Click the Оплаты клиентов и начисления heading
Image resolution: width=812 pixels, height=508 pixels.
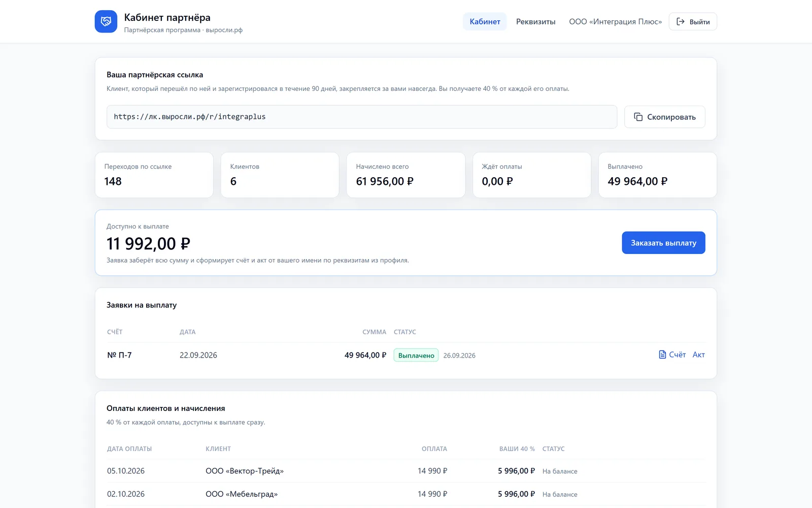165,408
